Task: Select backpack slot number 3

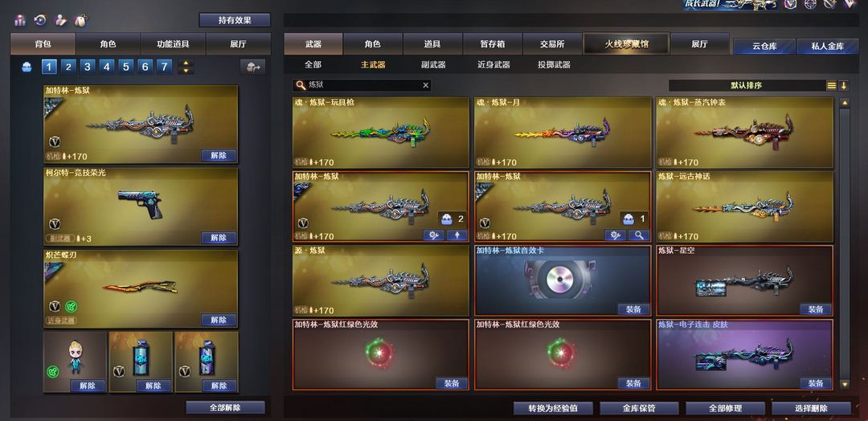Action: pos(88,67)
